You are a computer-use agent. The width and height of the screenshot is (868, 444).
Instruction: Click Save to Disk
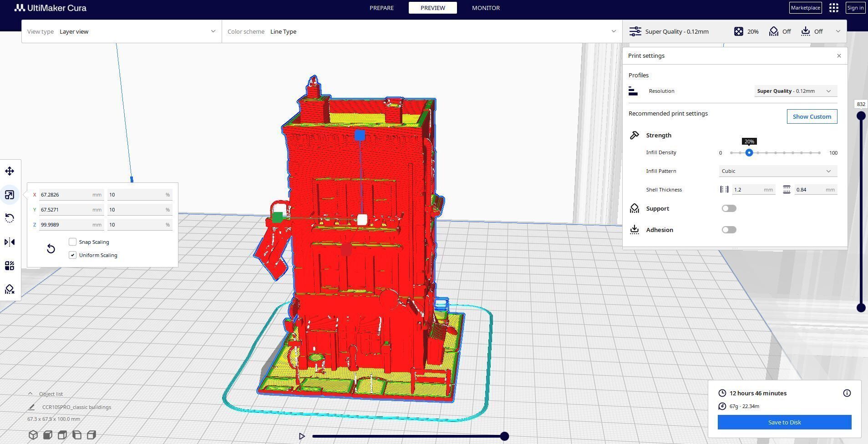pos(784,422)
